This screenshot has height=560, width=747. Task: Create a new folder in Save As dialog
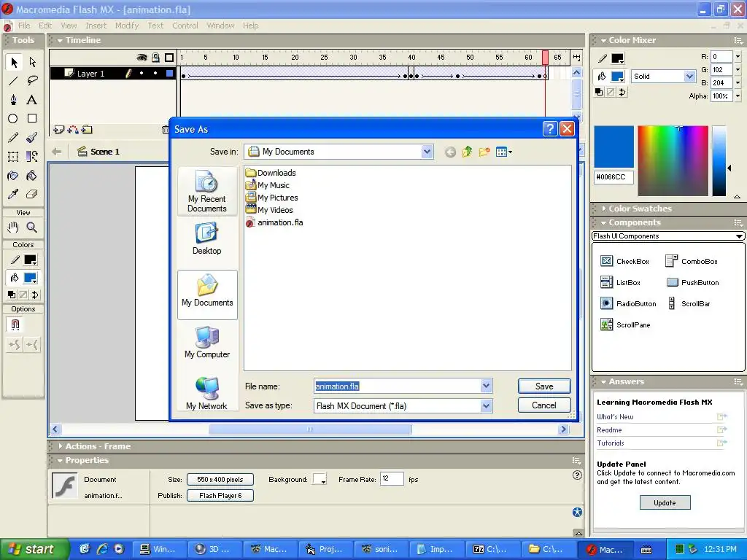pos(484,152)
